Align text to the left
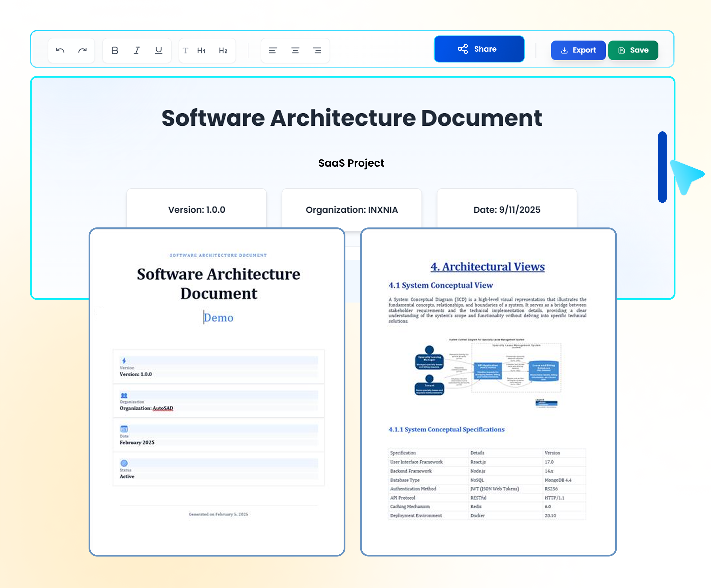This screenshot has width=711, height=588. pyautogui.click(x=273, y=50)
